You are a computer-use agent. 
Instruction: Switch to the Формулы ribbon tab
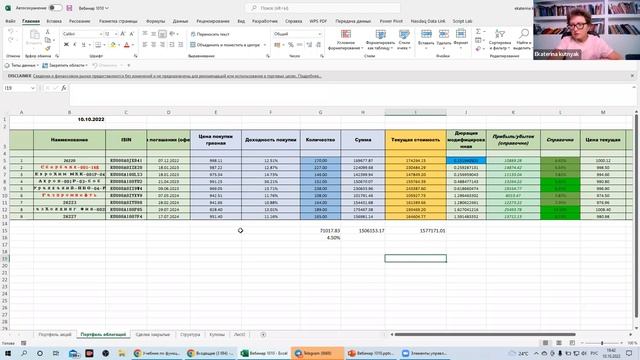tap(155, 21)
